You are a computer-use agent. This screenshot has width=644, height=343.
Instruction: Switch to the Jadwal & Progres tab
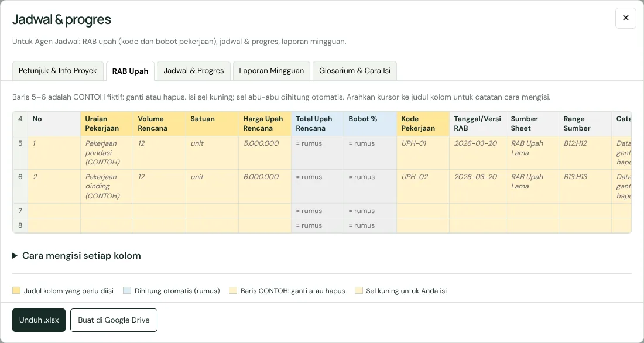click(194, 71)
